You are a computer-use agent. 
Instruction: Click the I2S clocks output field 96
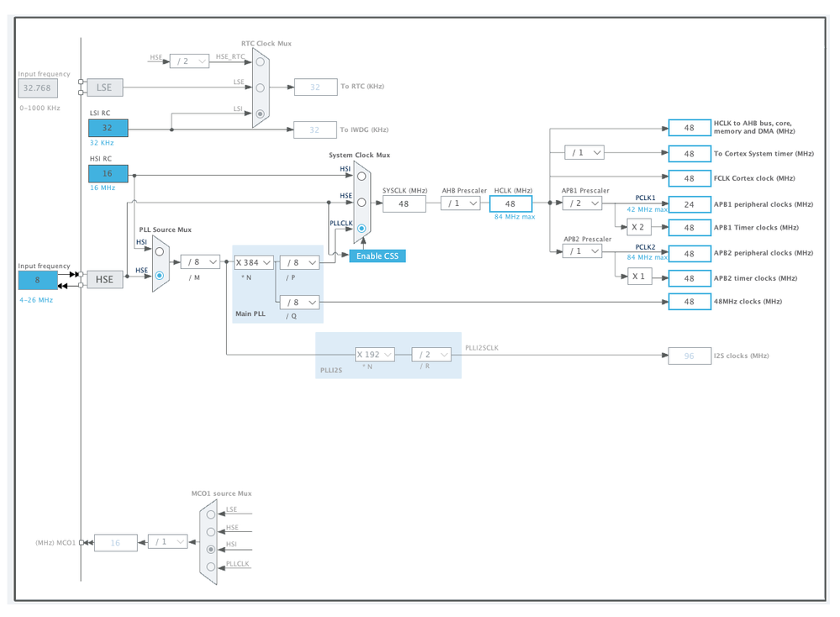pos(689,356)
